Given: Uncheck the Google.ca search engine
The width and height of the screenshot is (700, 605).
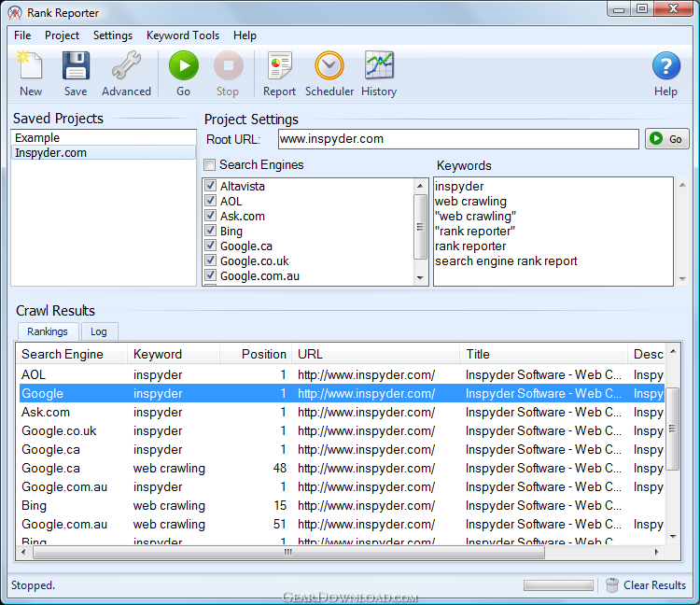Looking at the screenshot, I should tap(210, 246).
